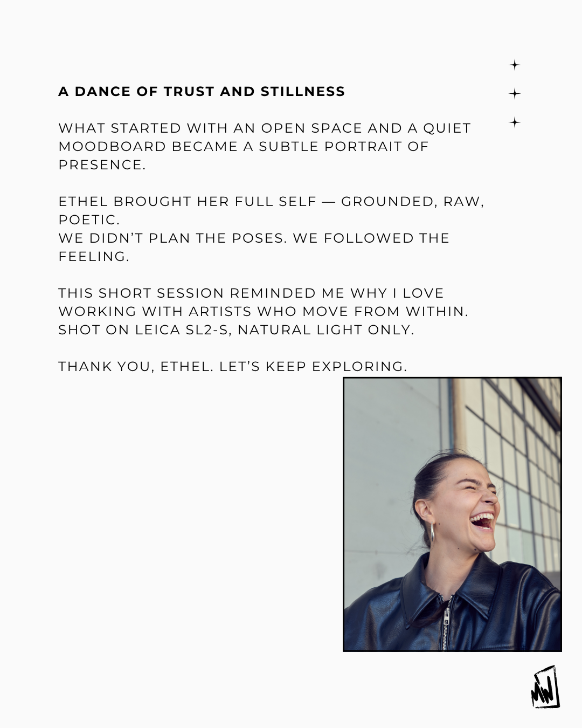582x728 pixels.
Task: Click the Shot on Leica SL2-S line
Action: pyautogui.click(x=236, y=330)
